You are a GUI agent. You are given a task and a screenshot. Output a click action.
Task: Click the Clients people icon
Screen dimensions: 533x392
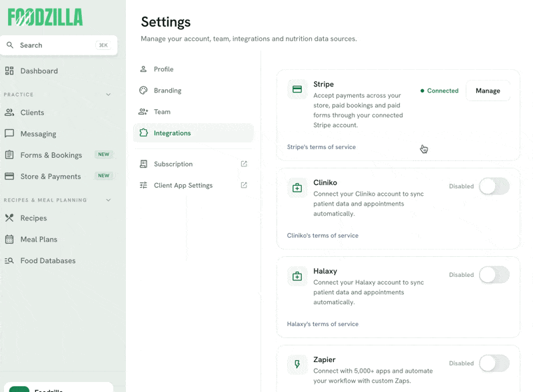point(9,112)
